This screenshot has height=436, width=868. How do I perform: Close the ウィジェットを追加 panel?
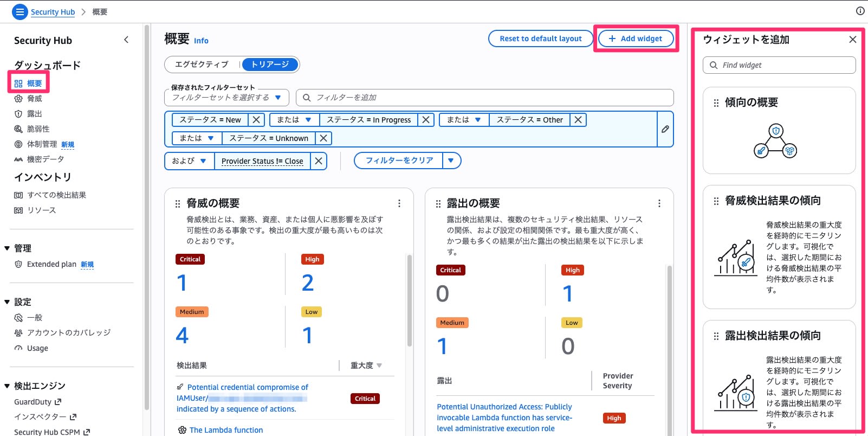[852, 40]
